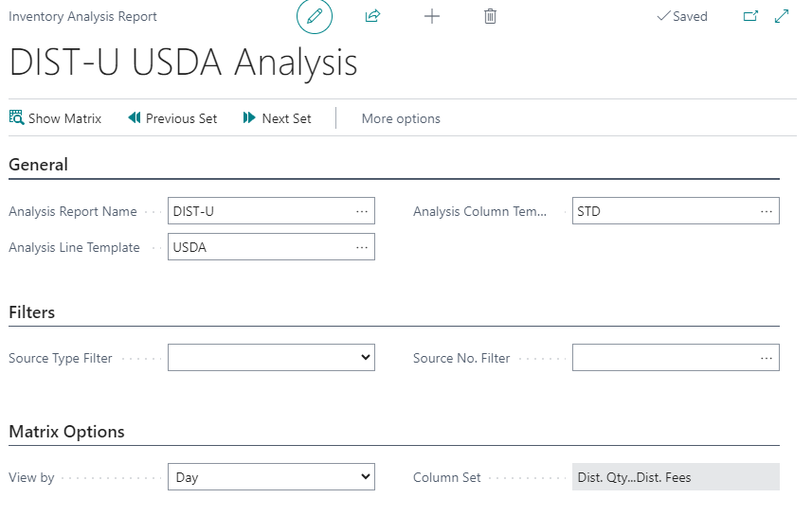The width and height of the screenshot is (812, 516).
Task: Click the expand to full screen arrows icon
Action: pyautogui.click(x=782, y=17)
